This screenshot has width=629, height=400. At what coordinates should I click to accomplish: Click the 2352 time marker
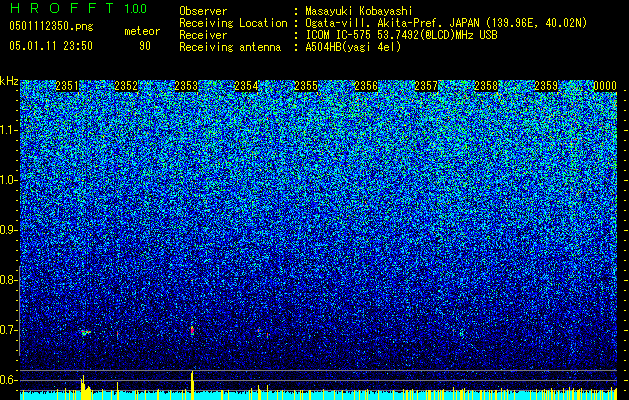click(x=126, y=86)
